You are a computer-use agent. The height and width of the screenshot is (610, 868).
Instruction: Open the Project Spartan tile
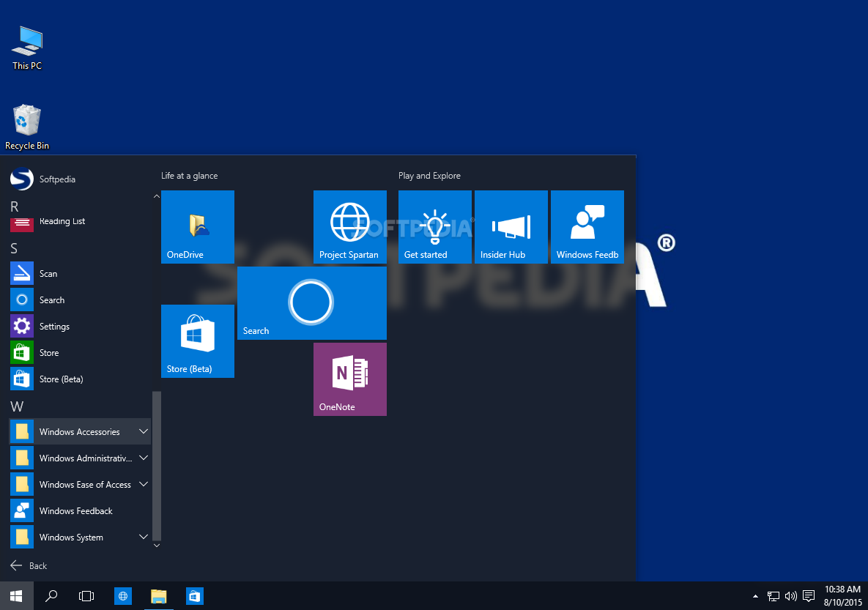point(350,227)
